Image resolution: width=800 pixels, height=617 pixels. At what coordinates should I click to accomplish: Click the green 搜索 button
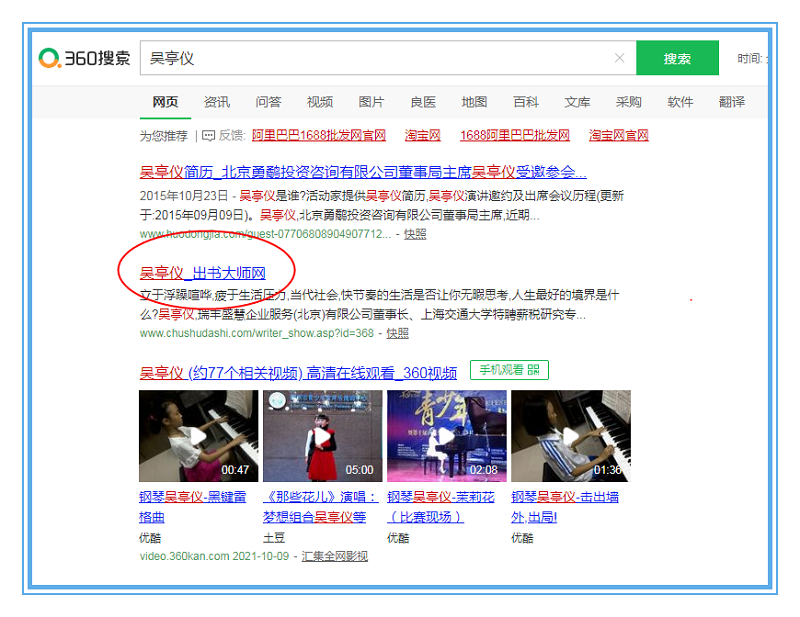[677, 58]
